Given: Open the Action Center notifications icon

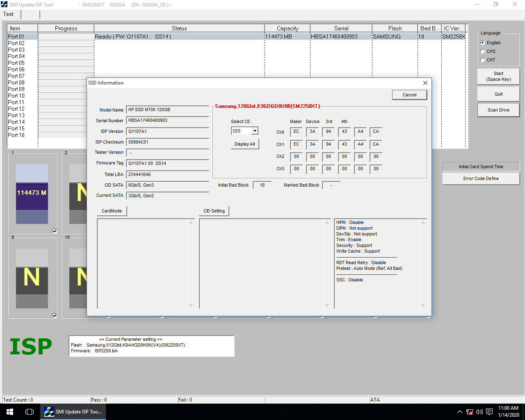Looking at the screenshot, I should pos(489,412).
